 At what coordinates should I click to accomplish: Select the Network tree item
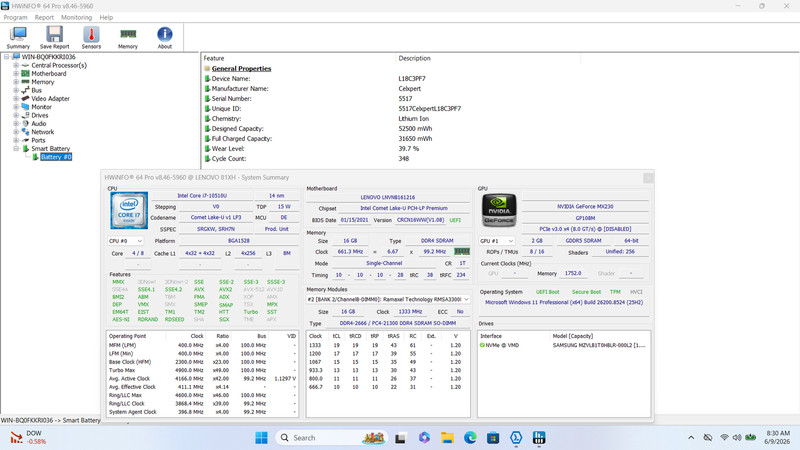pos(42,132)
